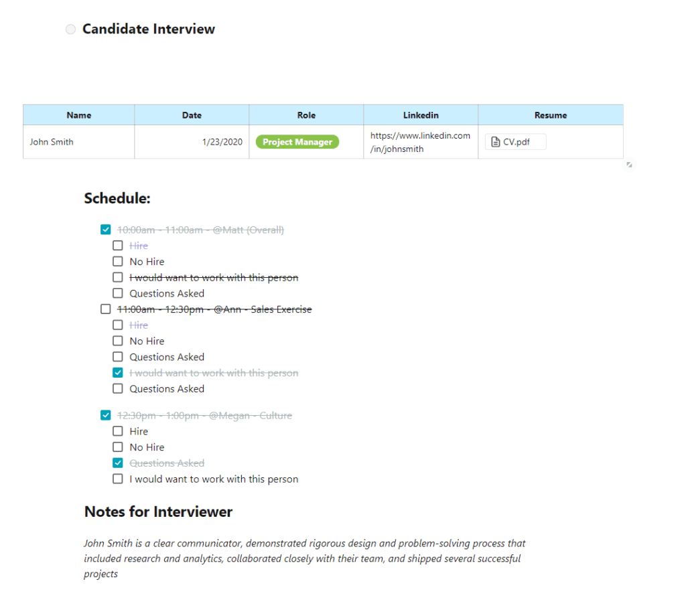The height and width of the screenshot is (616, 686).
Task: Click the 1/23/2020 date cell
Action: (192, 142)
